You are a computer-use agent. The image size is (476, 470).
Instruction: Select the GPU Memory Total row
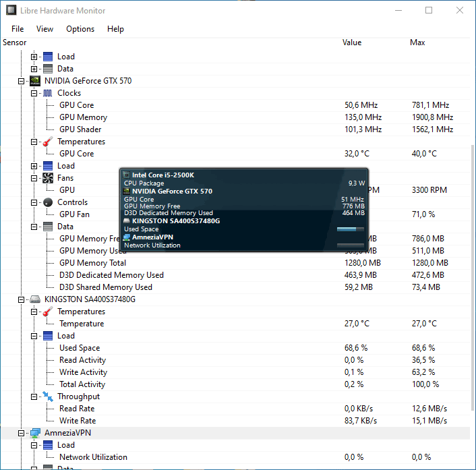coord(235,263)
